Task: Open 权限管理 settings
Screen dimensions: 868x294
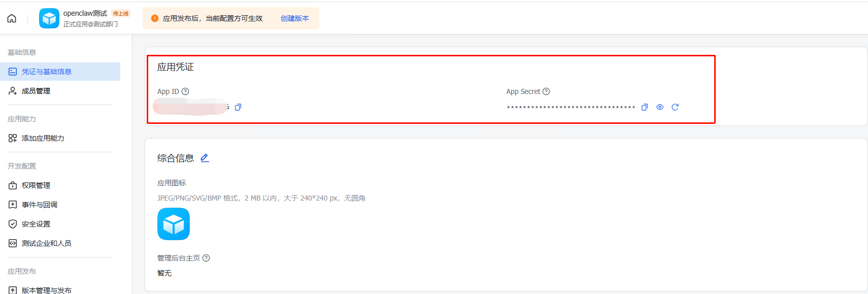Action: tap(36, 185)
